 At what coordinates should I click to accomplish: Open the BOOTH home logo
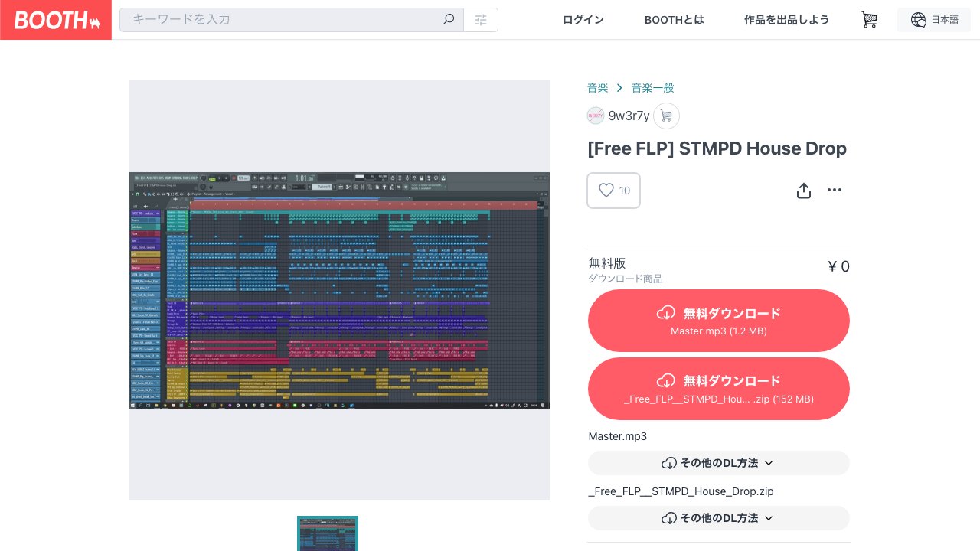[x=56, y=20]
